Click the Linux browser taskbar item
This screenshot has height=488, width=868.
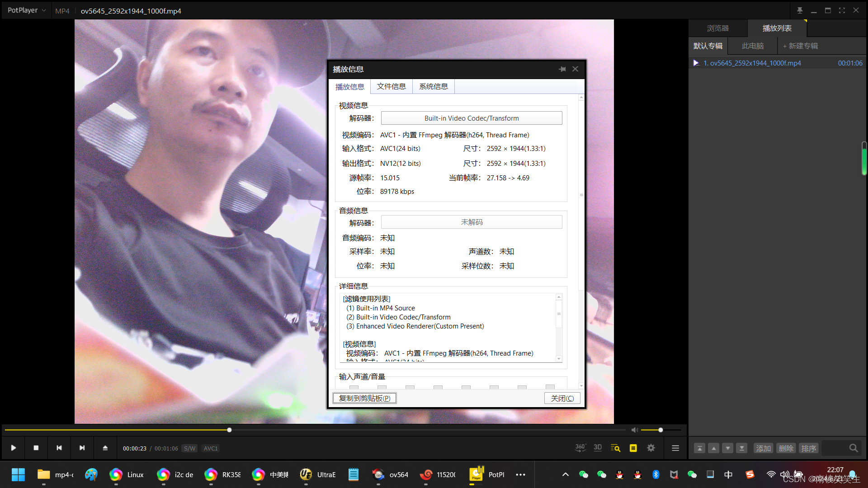127,474
